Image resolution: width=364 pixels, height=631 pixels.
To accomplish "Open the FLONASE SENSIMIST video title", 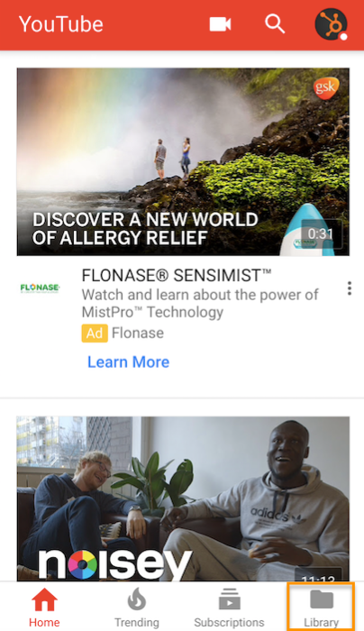I will (177, 276).
